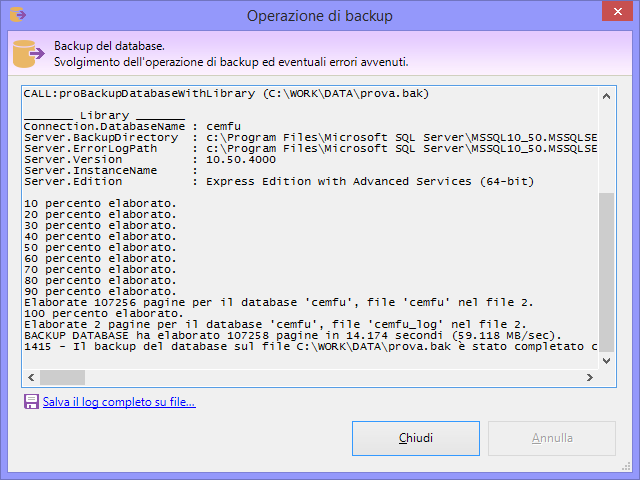
Task: Click the horizontal scrollbar left arrow
Action: pyautogui.click(x=31, y=378)
